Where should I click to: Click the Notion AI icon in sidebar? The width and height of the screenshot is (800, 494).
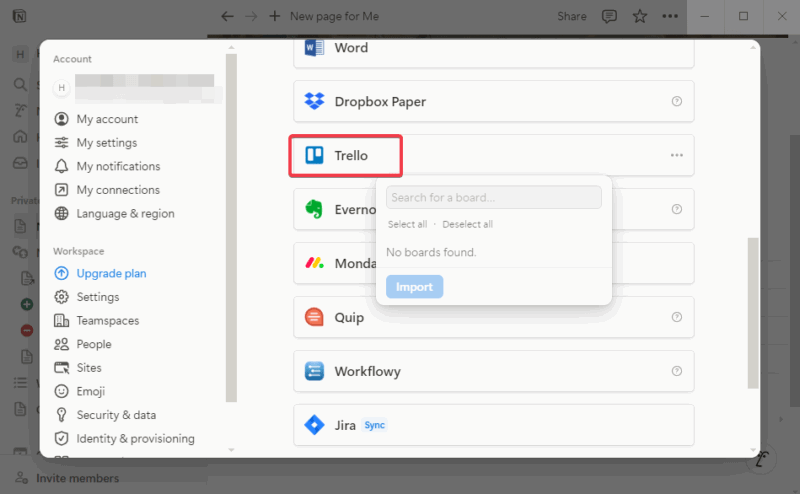(x=20, y=110)
